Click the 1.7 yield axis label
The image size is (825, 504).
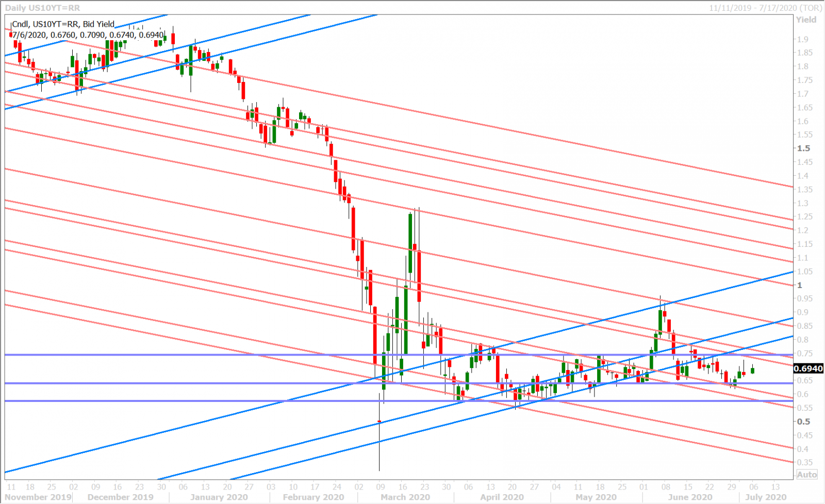click(802, 94)
